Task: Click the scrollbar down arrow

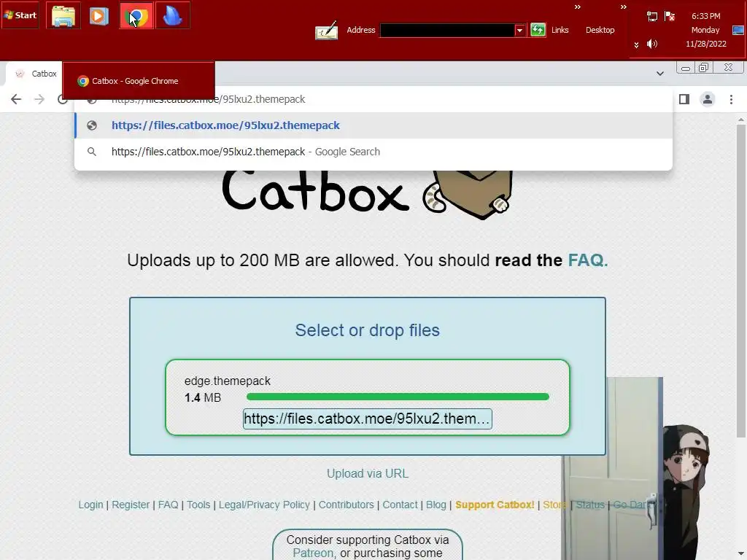Action: [x=741, y=554]
